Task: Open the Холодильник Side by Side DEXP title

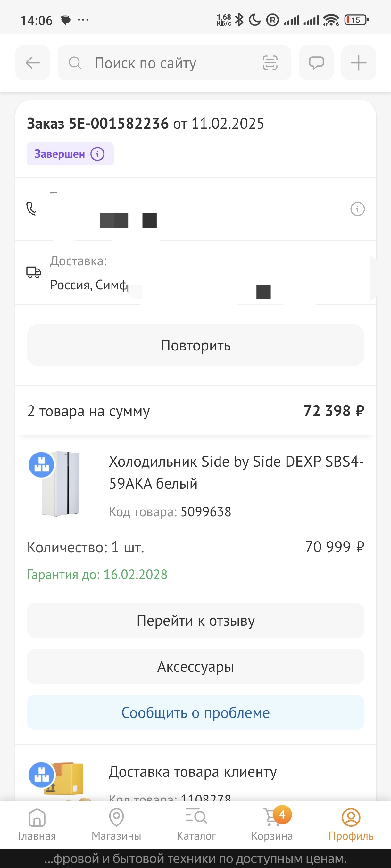Action: pos(236,472)
